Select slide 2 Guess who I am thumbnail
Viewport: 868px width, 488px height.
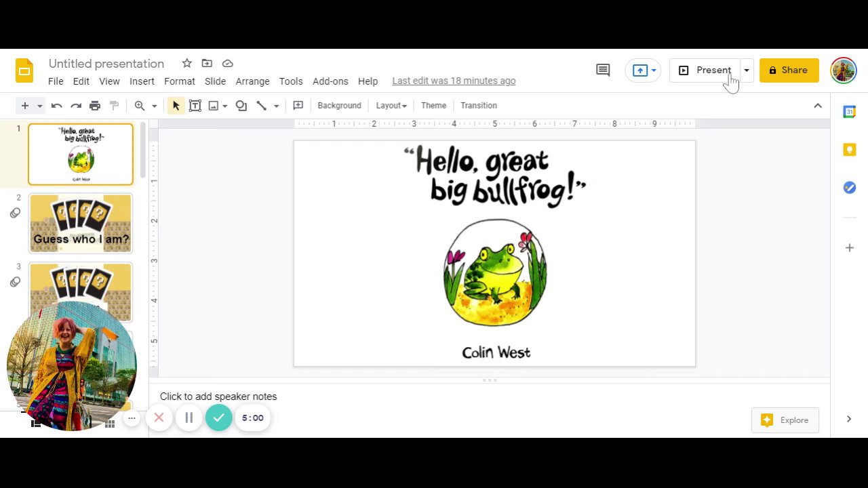pos(81,223)
